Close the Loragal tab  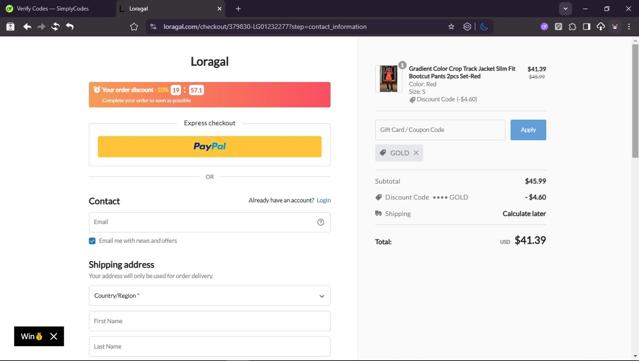click(x=219, y=9)
